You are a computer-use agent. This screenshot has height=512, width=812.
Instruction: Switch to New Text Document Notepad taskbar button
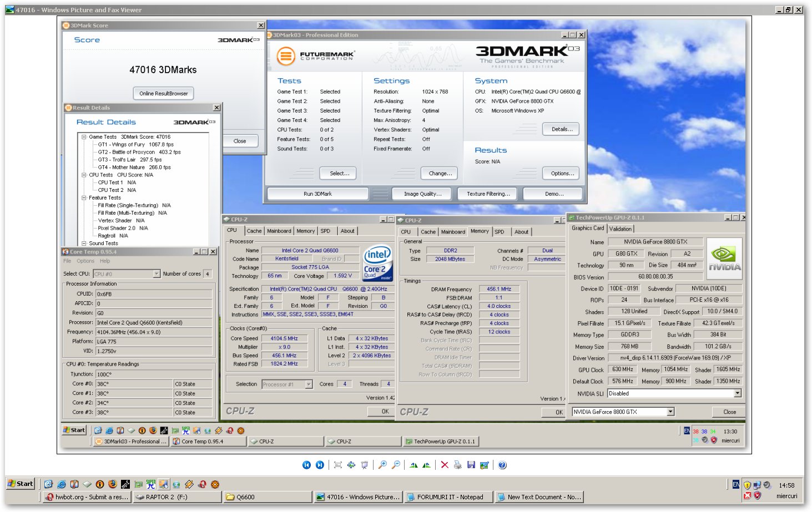coord(538,497)
